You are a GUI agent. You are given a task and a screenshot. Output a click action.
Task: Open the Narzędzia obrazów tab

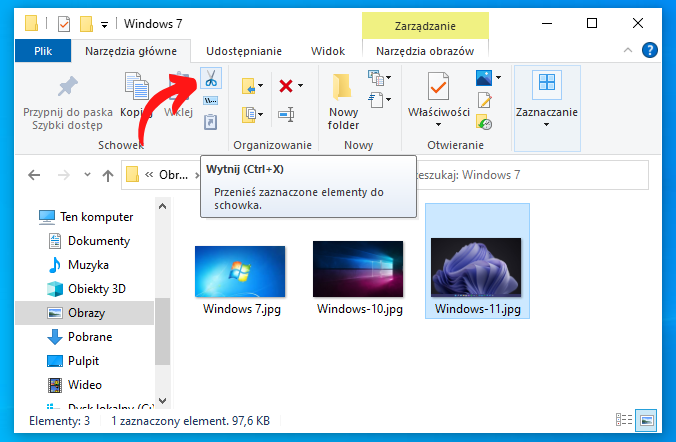(x=425, y=51)
